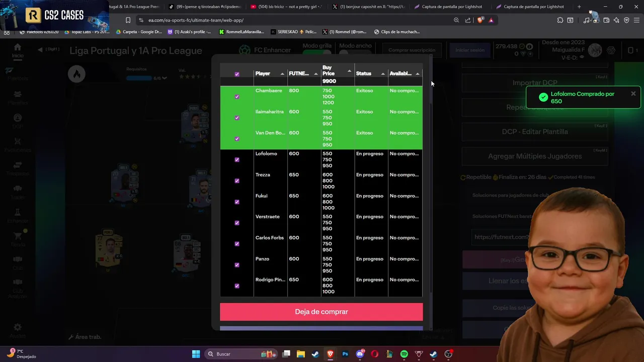Open the RommelLaMaravilla bookmark

(x=242, y=32)
